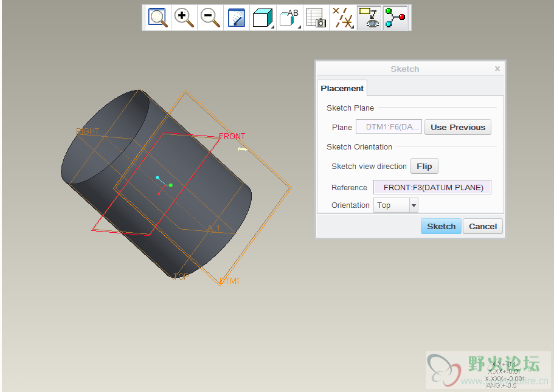Click the Zoom Out magnifier icon
Viewport: 554px width, 392px height.
pyautogui.click(x=210, y=18)
